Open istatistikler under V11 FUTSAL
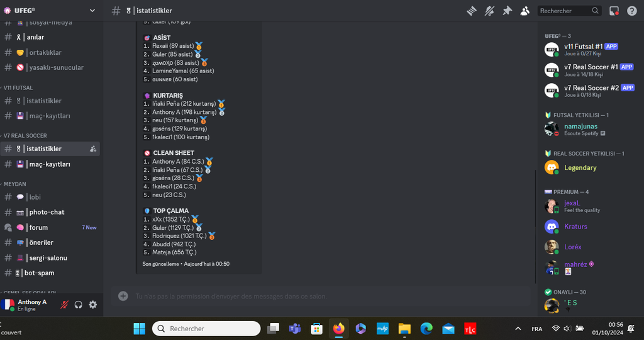This screenshot has height=340, width=644. (x=50, y=101)
